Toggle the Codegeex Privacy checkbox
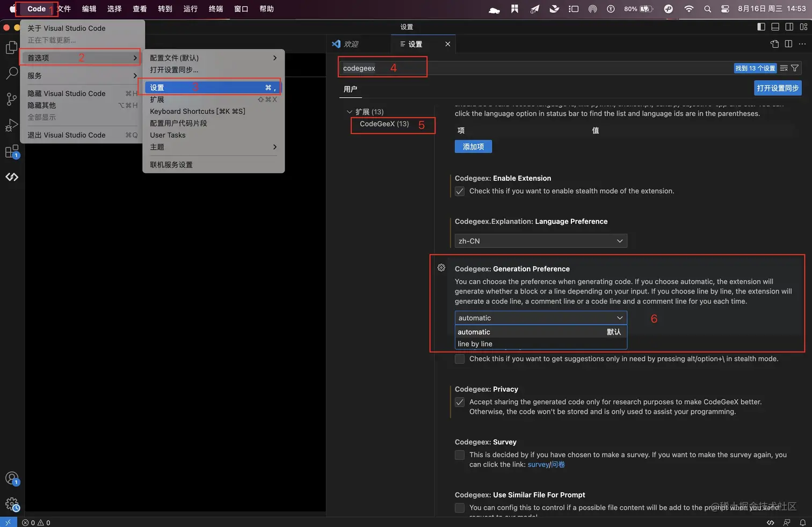Viewport: 812px width, 527px height. 460,402
